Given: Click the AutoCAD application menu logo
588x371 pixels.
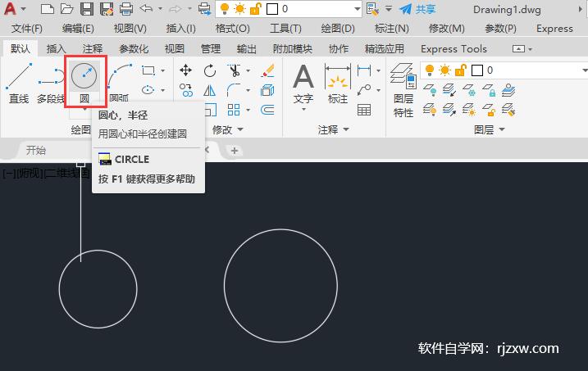Looking at the screenshot, I should pyautogui.click(x=10, y=9).
